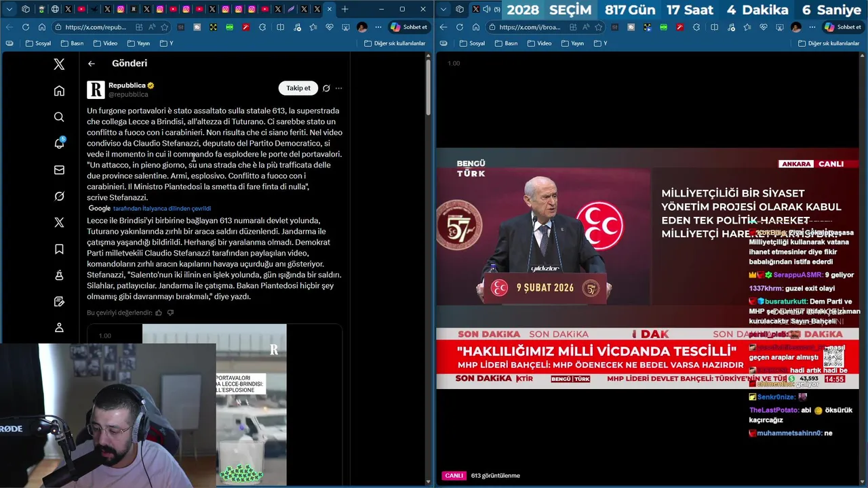Open Grok from the X sidebar
The height and width of the screenshot is (488, 868).
59,197
